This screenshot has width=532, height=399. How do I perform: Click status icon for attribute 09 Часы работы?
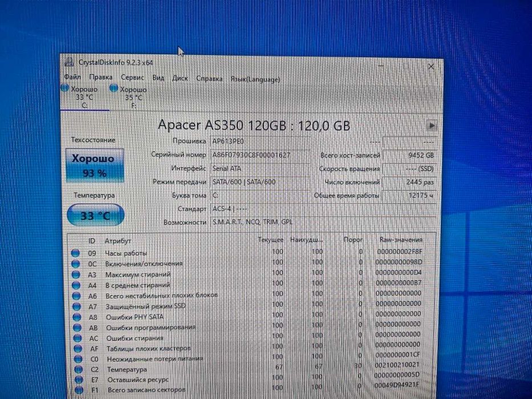click(x=75, y=253)
